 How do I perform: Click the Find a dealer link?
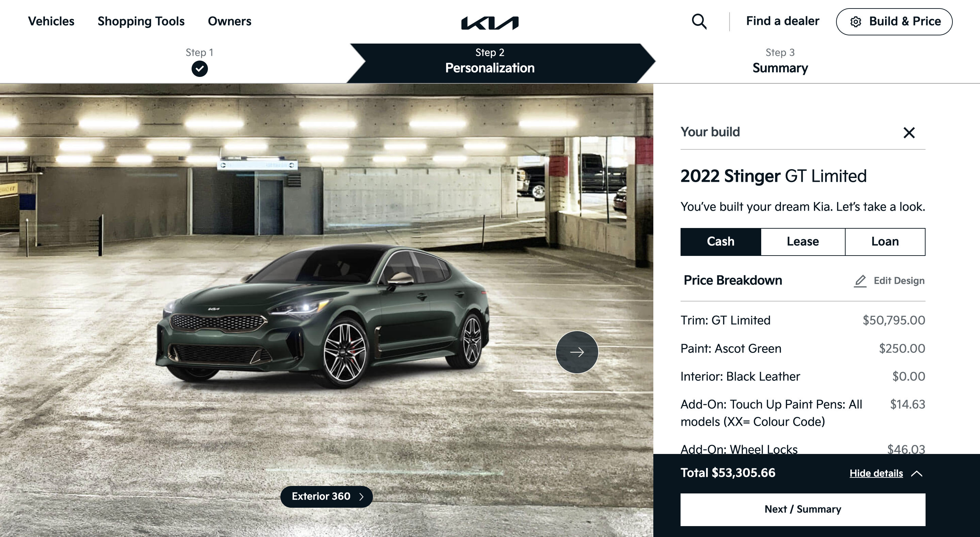click(x=783, y=21)
